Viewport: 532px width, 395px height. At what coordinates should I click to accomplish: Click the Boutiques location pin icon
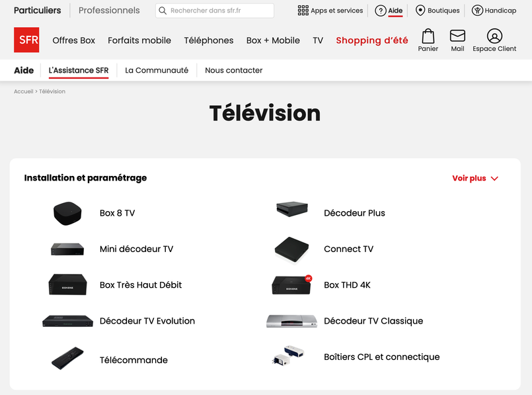pyautogui.click(x=420, y=11)
